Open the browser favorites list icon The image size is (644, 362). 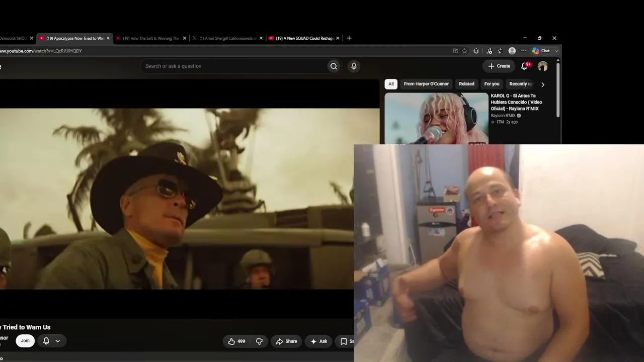tap(501, 51)
